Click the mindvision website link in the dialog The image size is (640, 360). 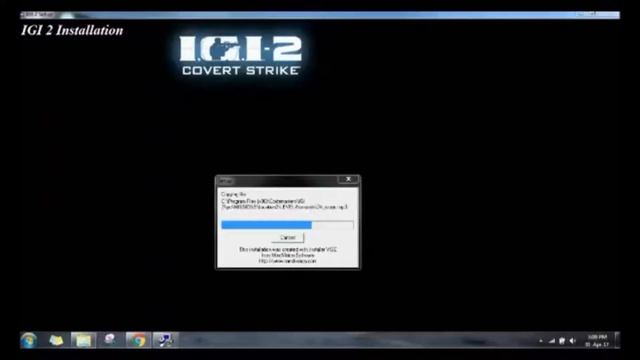tap(288, 261)
